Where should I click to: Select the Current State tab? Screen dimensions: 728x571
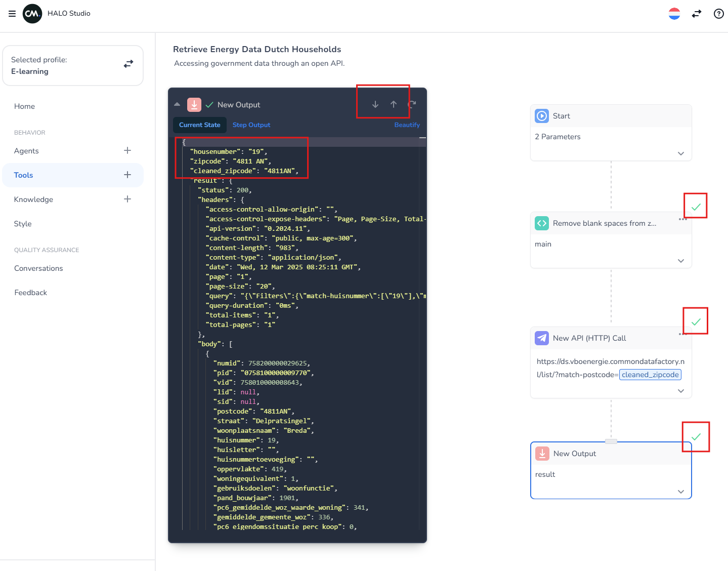(199, 125)
